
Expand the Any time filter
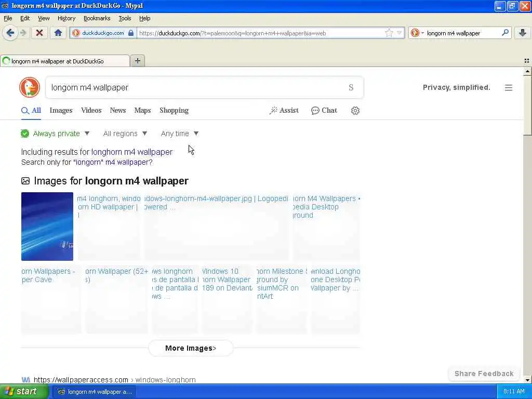(x=179, y=134)
